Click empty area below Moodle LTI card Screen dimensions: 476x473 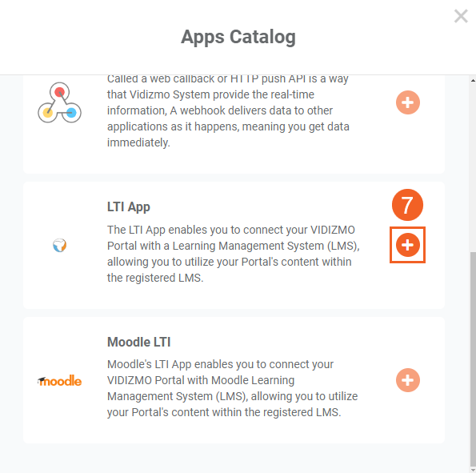(234, 458)
